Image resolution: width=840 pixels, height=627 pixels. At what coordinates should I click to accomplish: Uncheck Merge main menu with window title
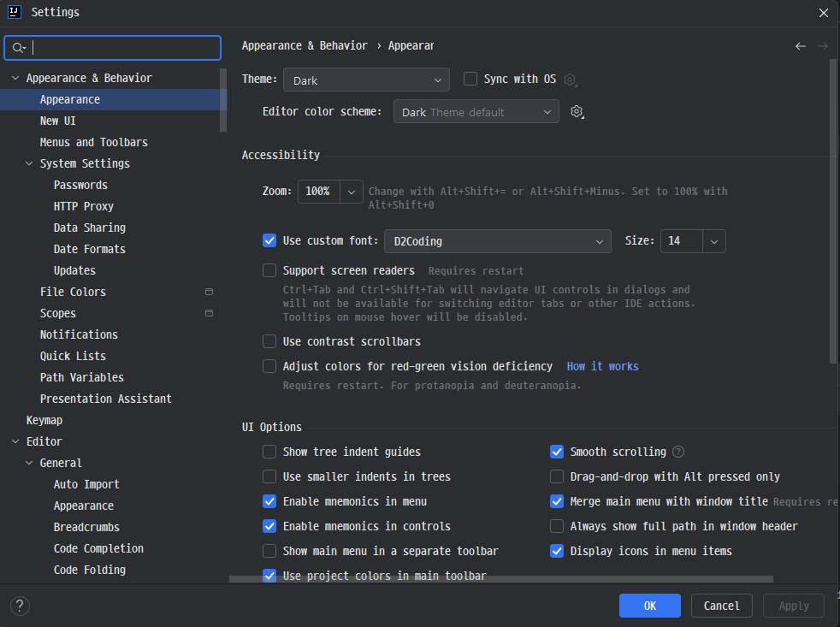click(x=557, y=501)
